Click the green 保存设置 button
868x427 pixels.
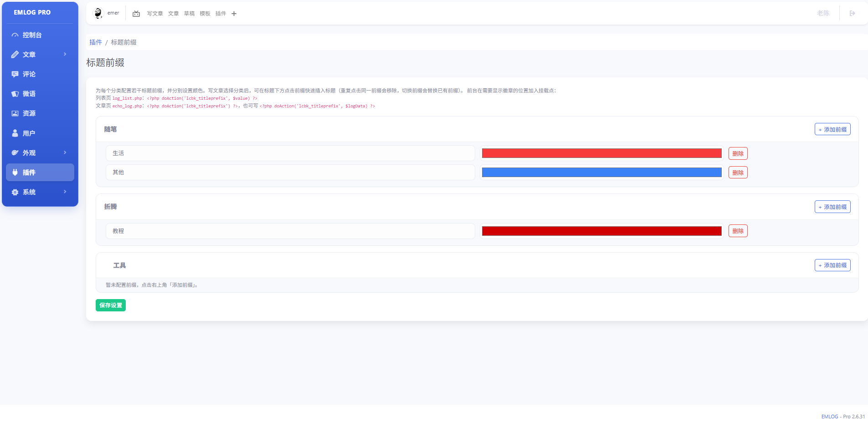tap(111, 305)
